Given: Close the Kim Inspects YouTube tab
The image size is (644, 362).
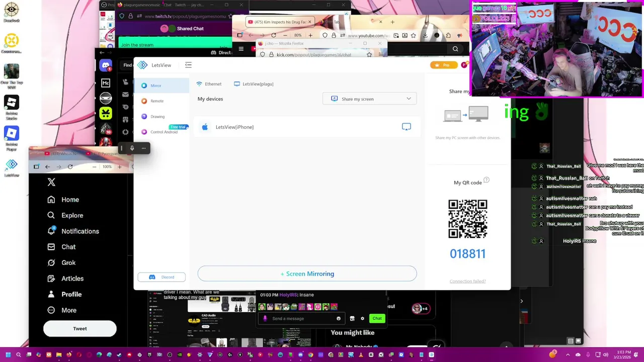Looking at the screenshot, I should click(x=309, y=22).
